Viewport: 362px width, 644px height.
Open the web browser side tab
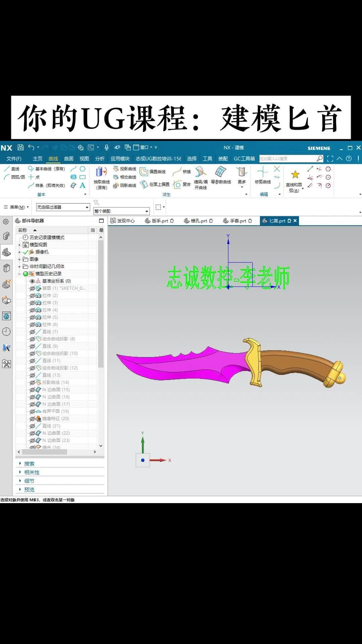point(6,316)
